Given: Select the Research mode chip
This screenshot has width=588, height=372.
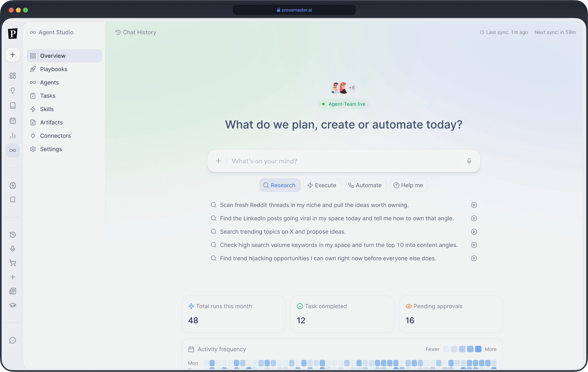Looking at the screenshot, I should click(280, 185).
